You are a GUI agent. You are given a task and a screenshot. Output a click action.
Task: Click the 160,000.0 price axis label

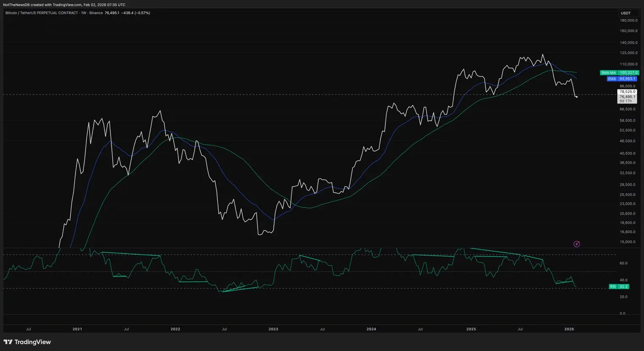(x=629, y=31)
